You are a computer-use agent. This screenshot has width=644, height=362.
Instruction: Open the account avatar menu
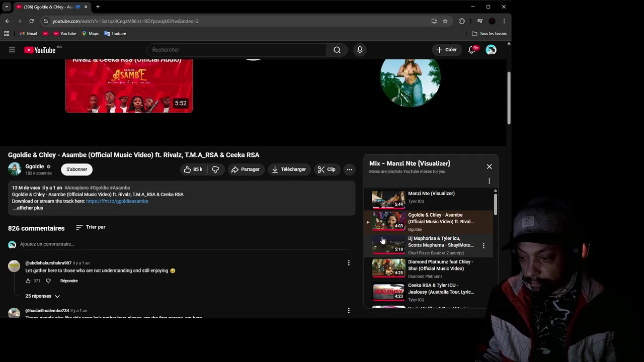(491, 50)
